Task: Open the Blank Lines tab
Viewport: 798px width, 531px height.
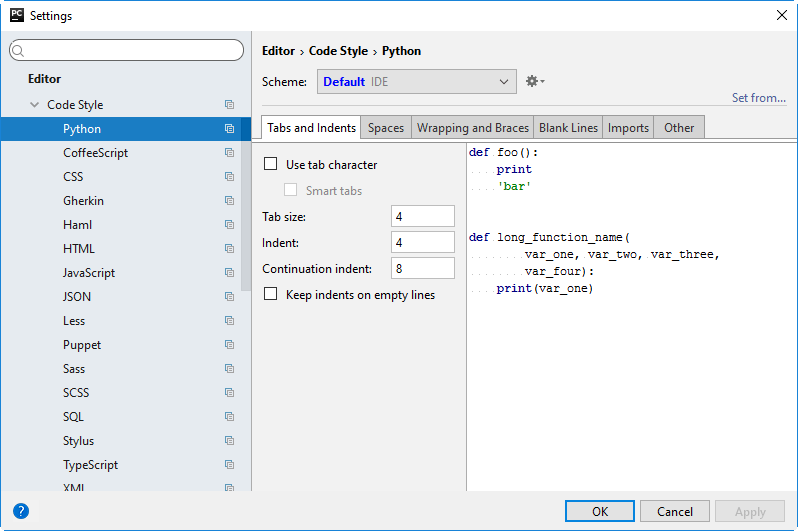Action: 568,128
